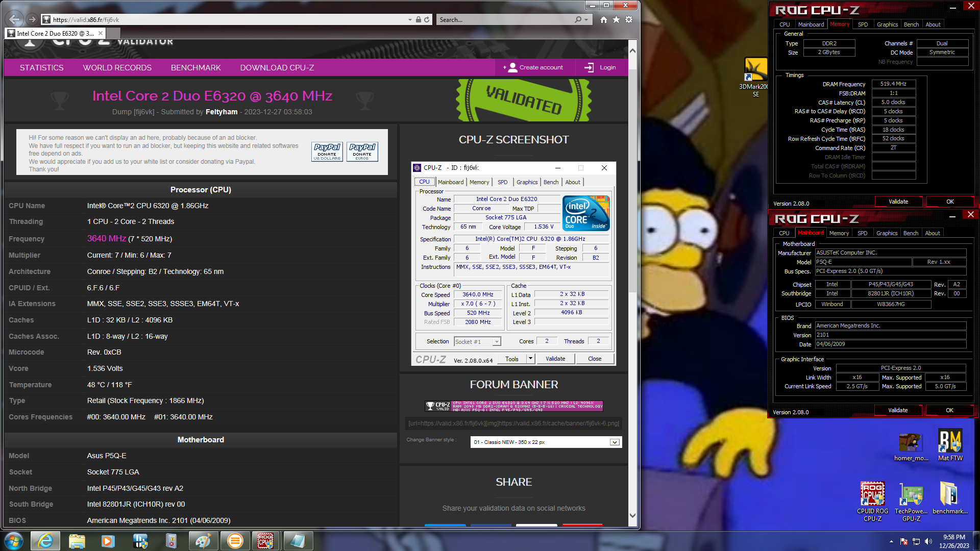Click Create account on the validator site
Screen dimensions: 980x551
[x=535, y=67]
